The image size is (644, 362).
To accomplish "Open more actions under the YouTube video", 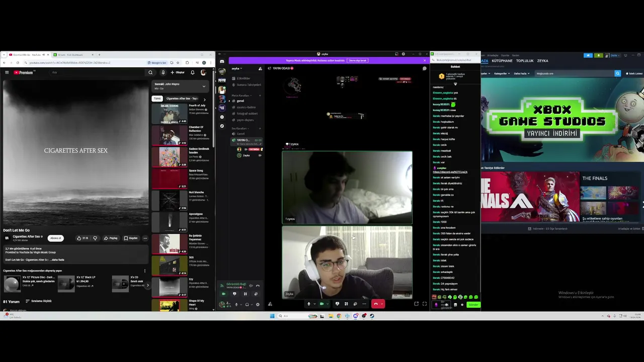I will tap(145, 238).
